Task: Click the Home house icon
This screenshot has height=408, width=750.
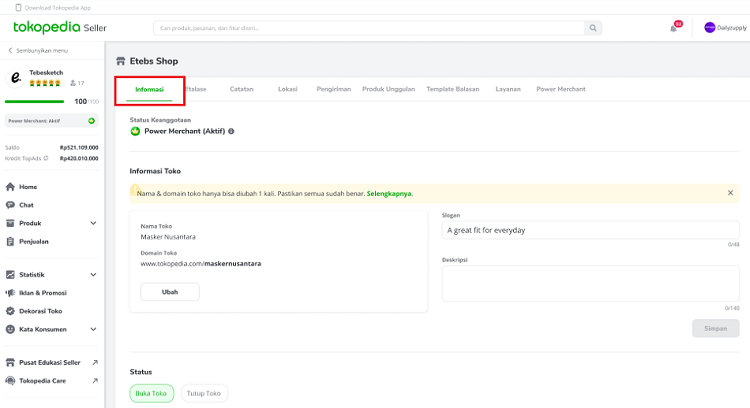Action: point(10,187)
